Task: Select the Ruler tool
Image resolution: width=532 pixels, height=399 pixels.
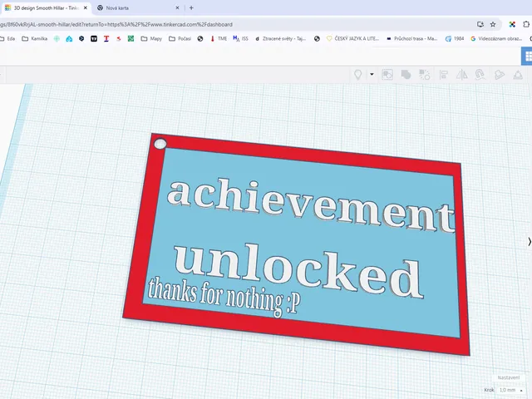Action: click(518, 75)
